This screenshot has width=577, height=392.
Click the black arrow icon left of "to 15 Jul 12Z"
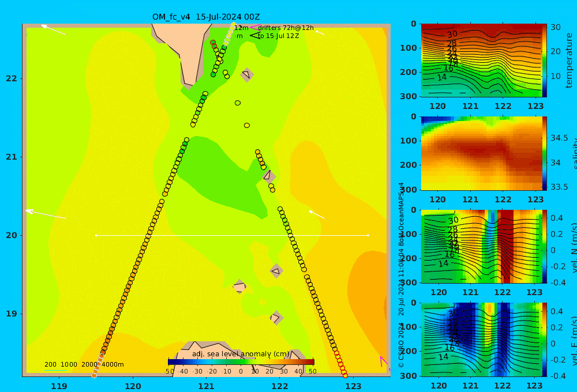255,36
